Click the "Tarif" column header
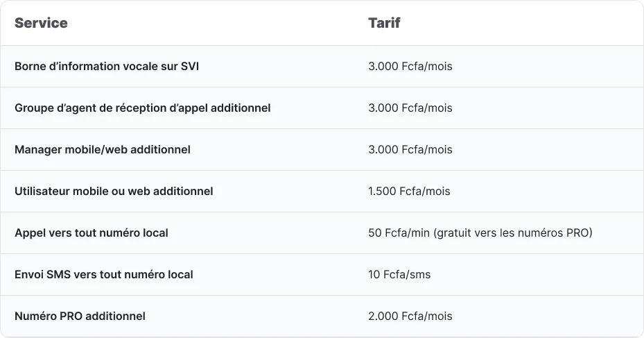 pos(384,23)
